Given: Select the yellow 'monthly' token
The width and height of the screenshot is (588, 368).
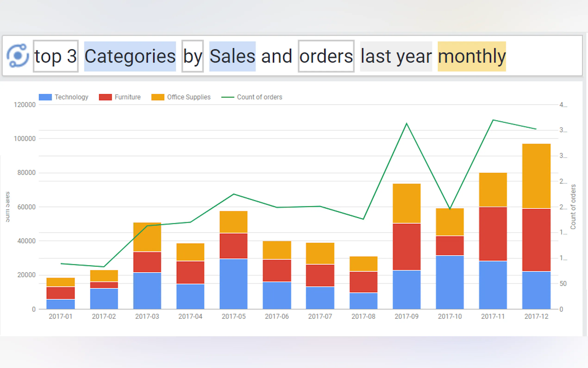Looking at the screenshot, I should click(x=472, y=56).
